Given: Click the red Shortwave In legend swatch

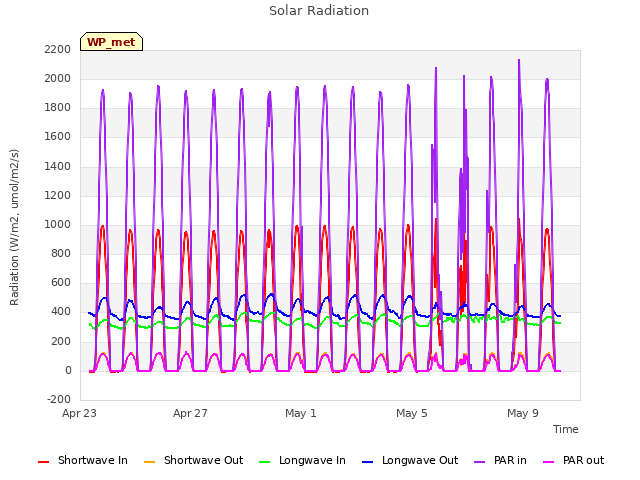Looking at the screenshot, I should 43,462.
